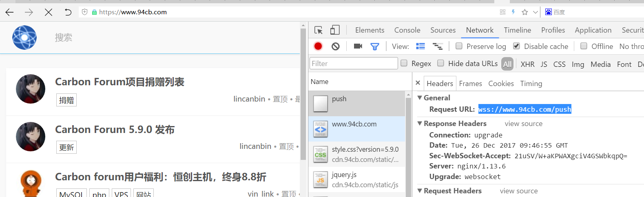Click the shield security icon in address bar
This screenshot has height=197, width=644.
[85, 12]
